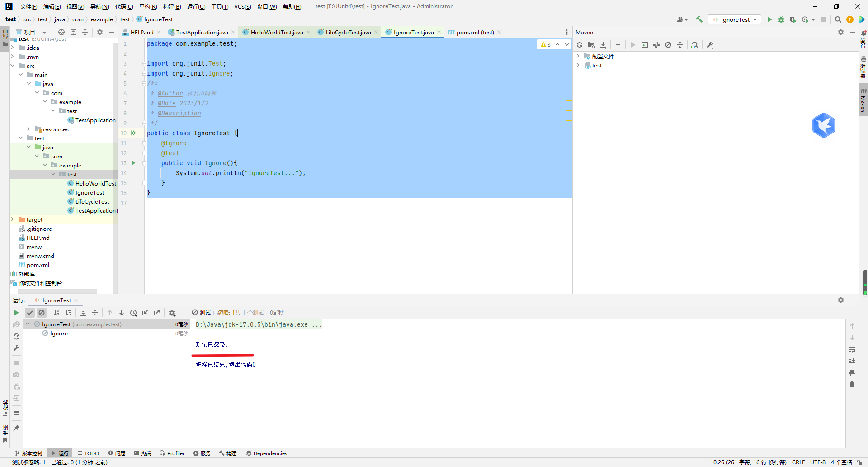Click the run gutter icon on line 10
The height and width of the screenshot is (467, 868).
[133, 133]
